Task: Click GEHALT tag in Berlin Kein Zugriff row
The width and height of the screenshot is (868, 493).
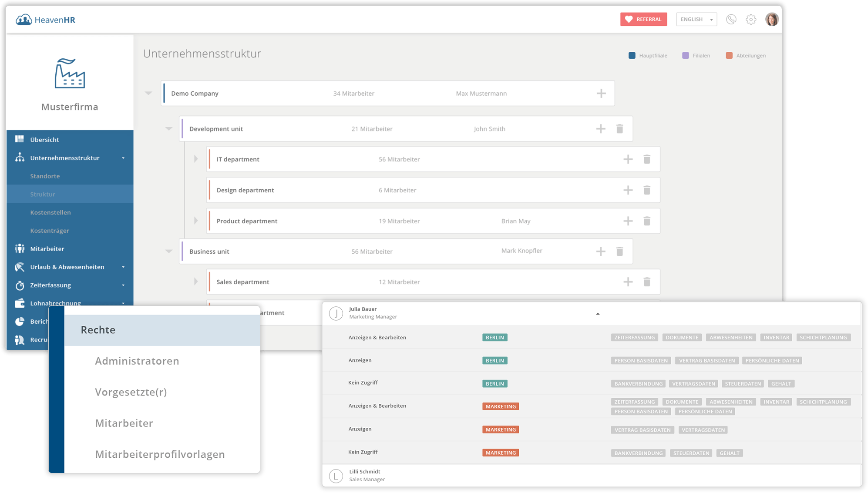Action: point(781,384)
